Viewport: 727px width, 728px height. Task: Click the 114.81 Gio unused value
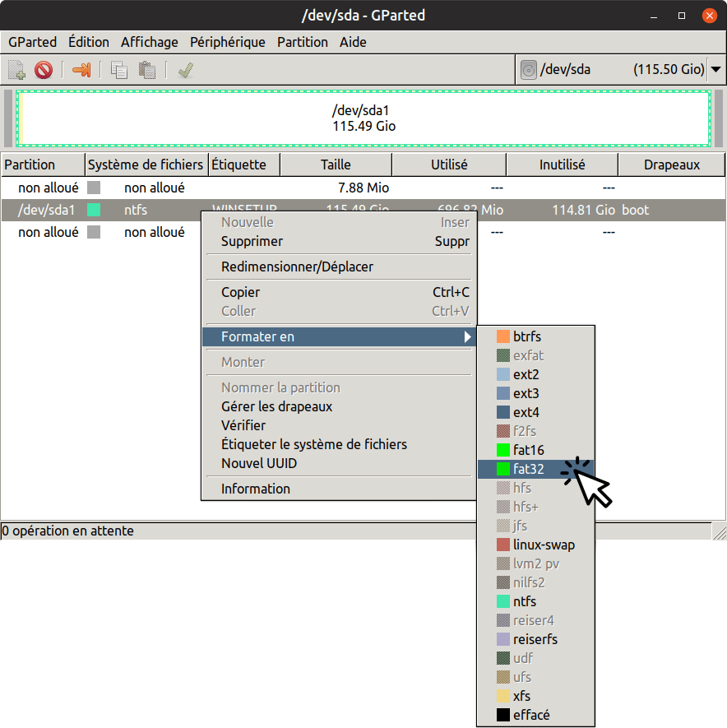(584, 210)
